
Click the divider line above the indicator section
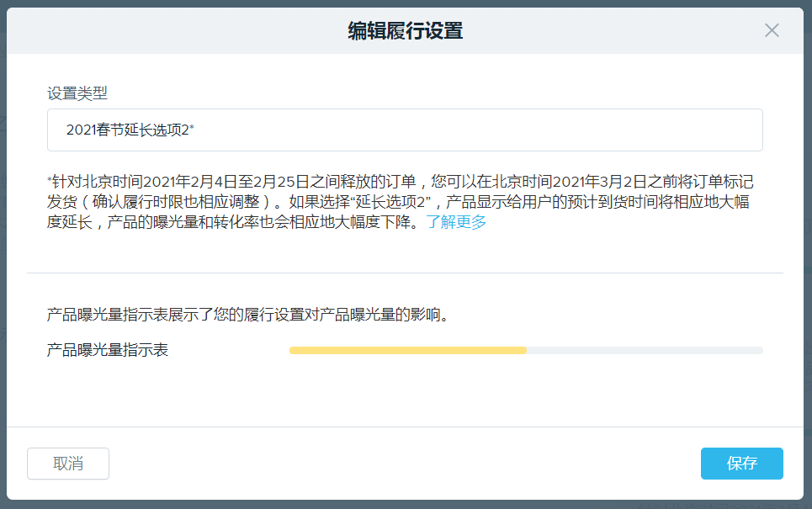[x=406, y=273]
